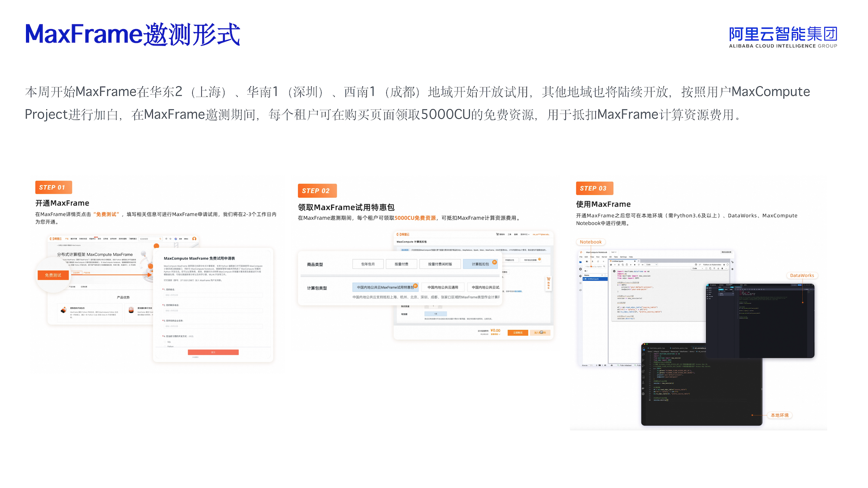Click the run cell icon in notebook toolbar
Image resolution: width=868 pixels, height=488 pixels.
point(631,265)
